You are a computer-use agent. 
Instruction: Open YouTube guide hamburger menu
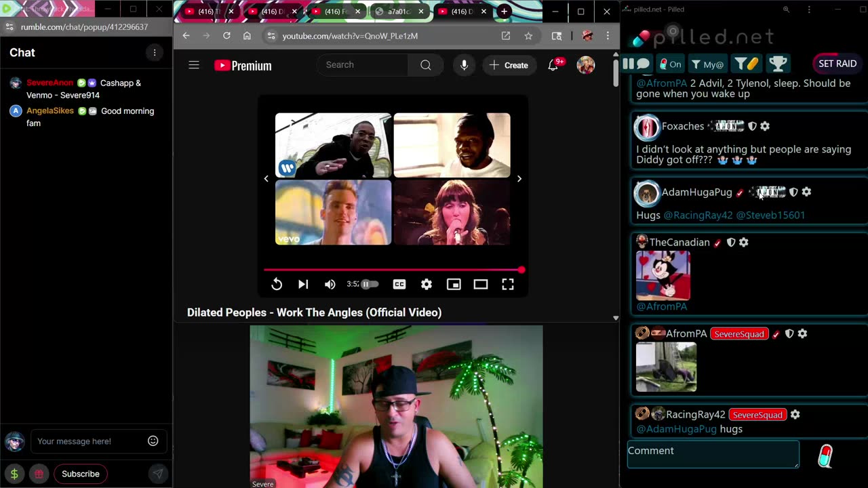194,65
